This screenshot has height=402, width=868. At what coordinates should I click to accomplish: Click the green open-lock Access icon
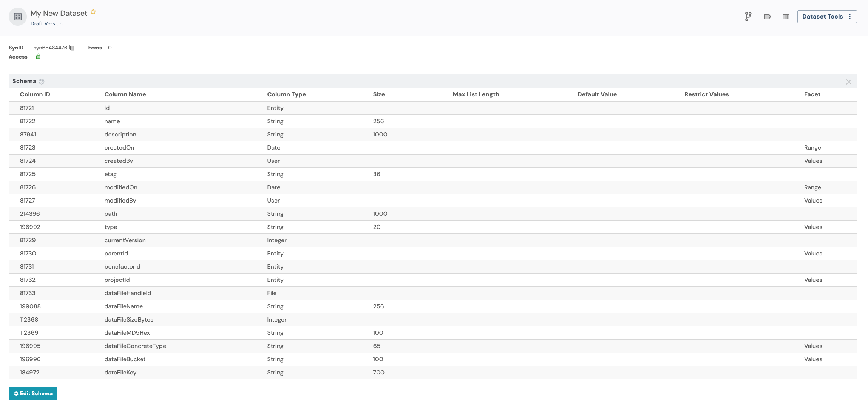click(x=38, y=56)
